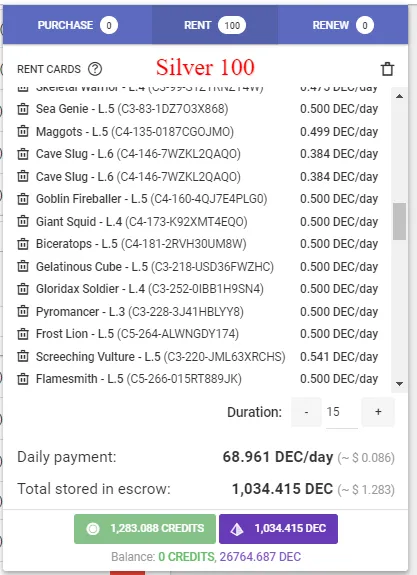Pay with the 1,283.088 CREDITS button
This screenshot has width=417, height=575.
point(145,528)
